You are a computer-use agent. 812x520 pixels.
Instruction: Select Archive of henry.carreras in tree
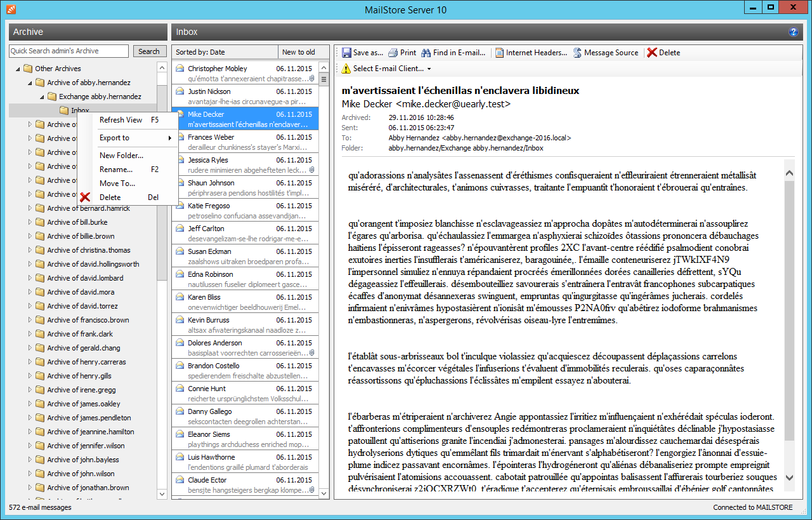pos(86,362)
